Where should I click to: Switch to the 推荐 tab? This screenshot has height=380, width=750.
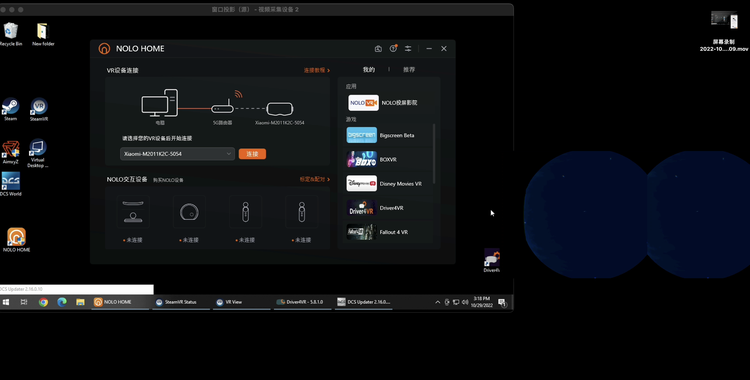tap(409, 69)
